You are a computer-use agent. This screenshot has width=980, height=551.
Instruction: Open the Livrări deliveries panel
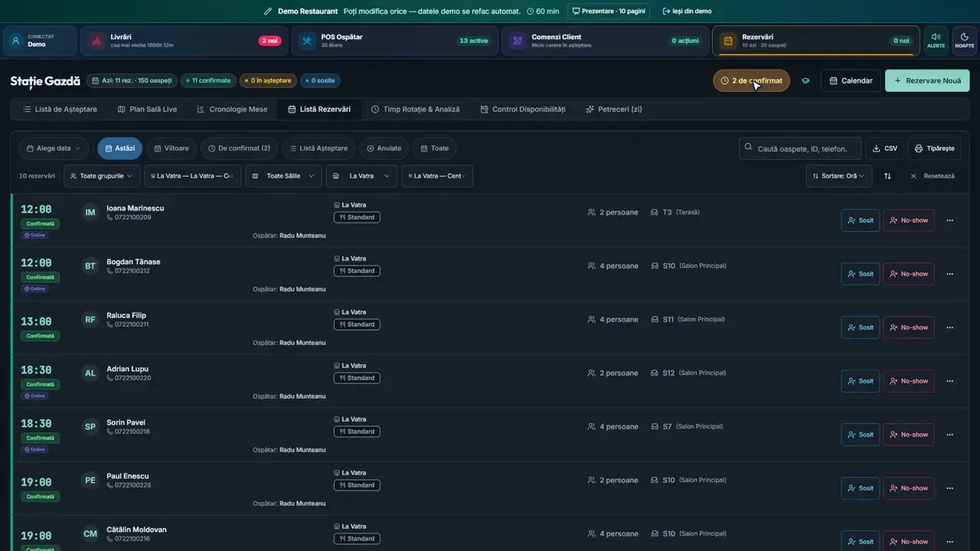[x=184, y=41]
